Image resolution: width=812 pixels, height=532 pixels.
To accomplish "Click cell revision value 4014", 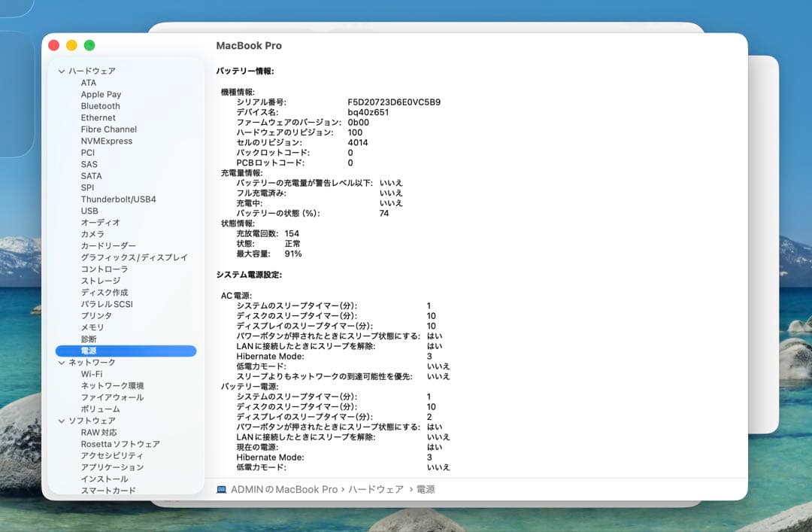I will tap(358, 142).
